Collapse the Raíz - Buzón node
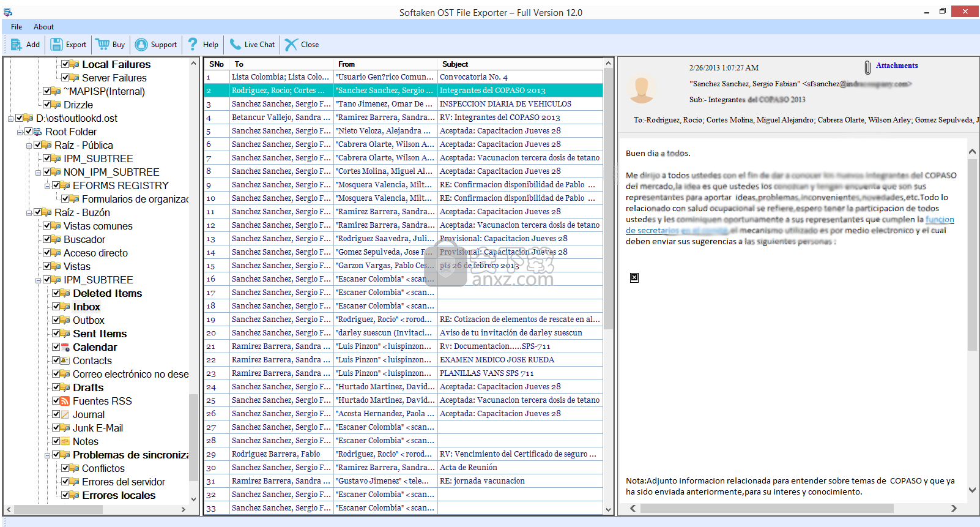 point(29,212)
